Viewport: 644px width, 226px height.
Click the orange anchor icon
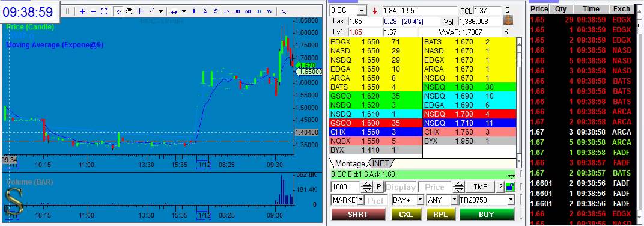click(x=508, y=20)
